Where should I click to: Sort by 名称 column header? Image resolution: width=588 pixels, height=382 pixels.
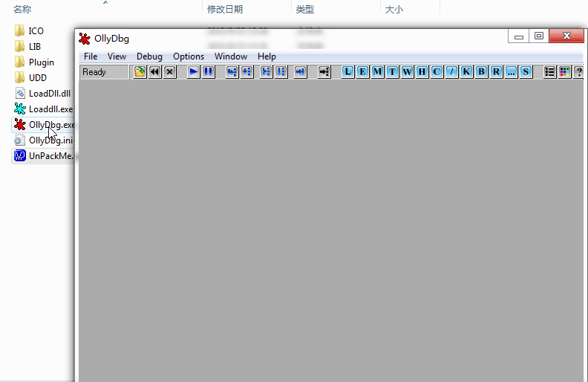coord(22,10)
